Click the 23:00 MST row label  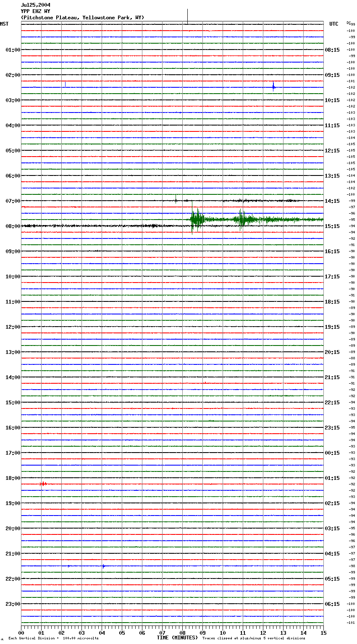(x=13, y=604)
